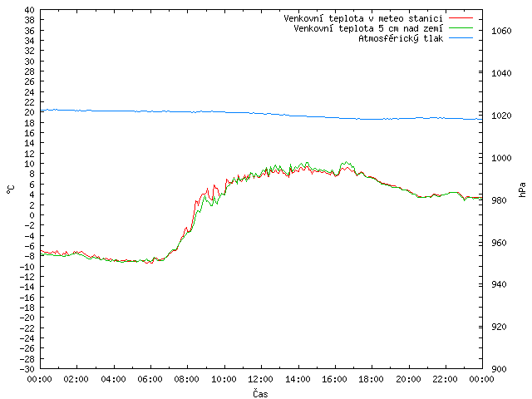
Task: Click legend label 'Venkovní teplota 5 cm nad zemí'
Action: [x=368, y=28]
